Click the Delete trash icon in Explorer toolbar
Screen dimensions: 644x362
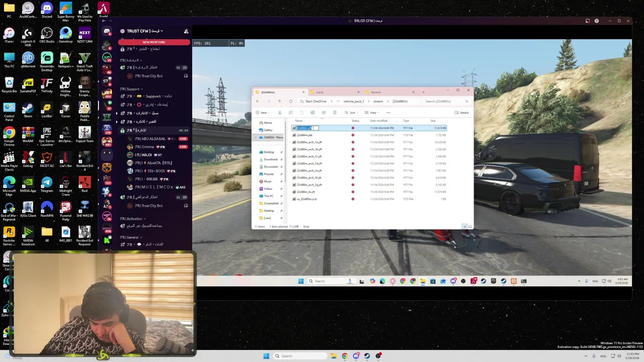[x=335, y=113]
